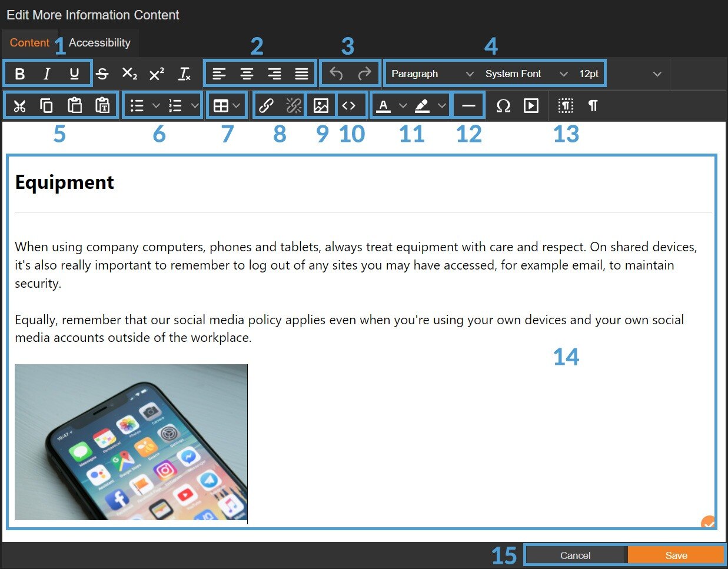Open the source code view
This screenshot has height=569, width=728.
(349, 105)
